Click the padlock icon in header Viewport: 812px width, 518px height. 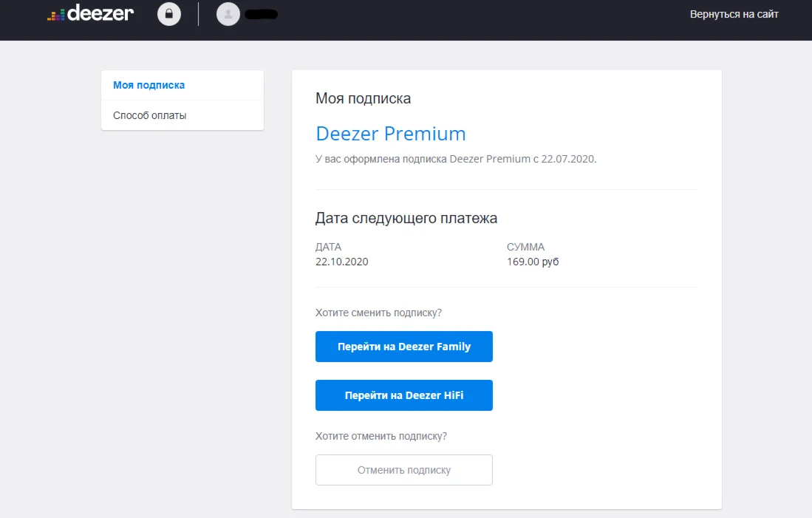coord(168,14)
